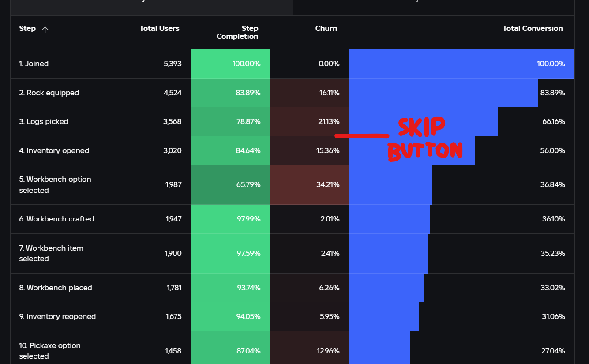
Task: Open the '3. Logs picked' step
Action: (x=44, y=121)
